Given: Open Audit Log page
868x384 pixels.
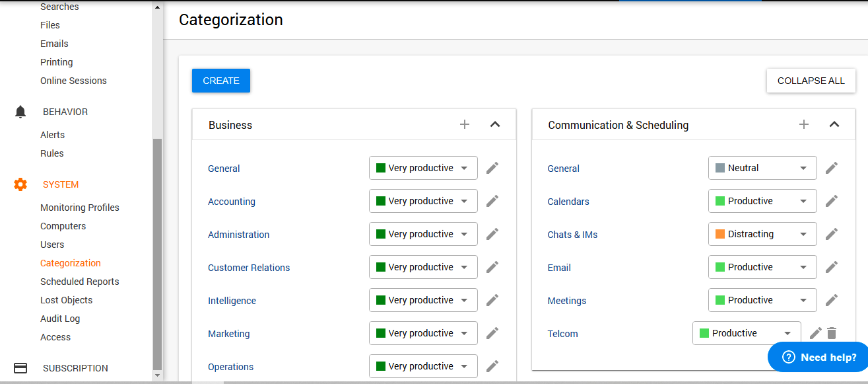Looking at the screenshot, I should point(60,319).
